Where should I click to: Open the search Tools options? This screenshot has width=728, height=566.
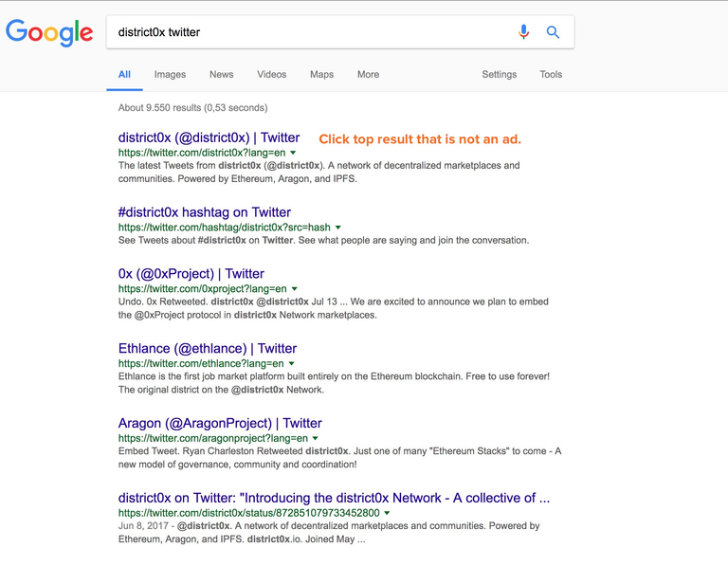coord(551,74)
